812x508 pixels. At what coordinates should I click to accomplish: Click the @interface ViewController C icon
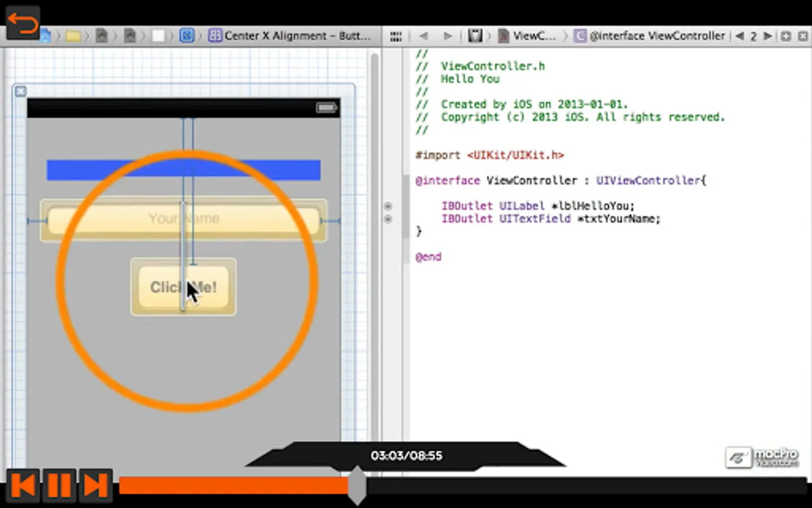(580, 36)
